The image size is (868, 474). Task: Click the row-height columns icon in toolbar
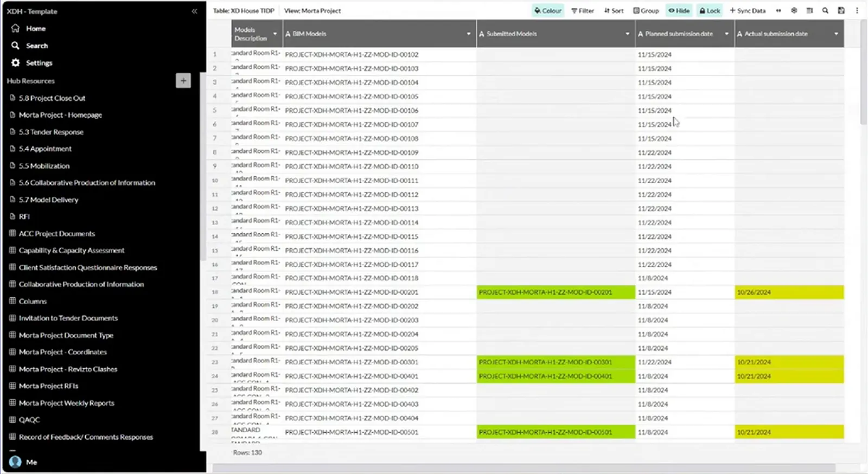tap(809, 10)
